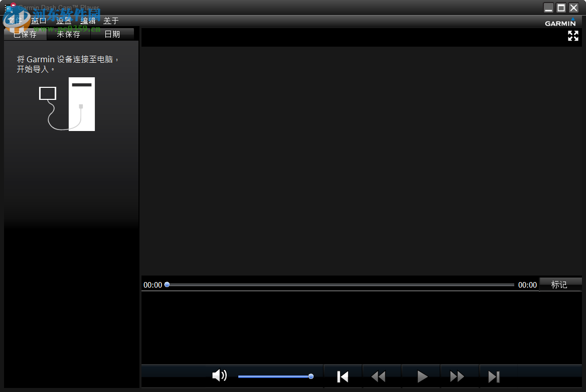This screenshot has height=392, width=586.
Task: Play the video
Action: [422, 376]
